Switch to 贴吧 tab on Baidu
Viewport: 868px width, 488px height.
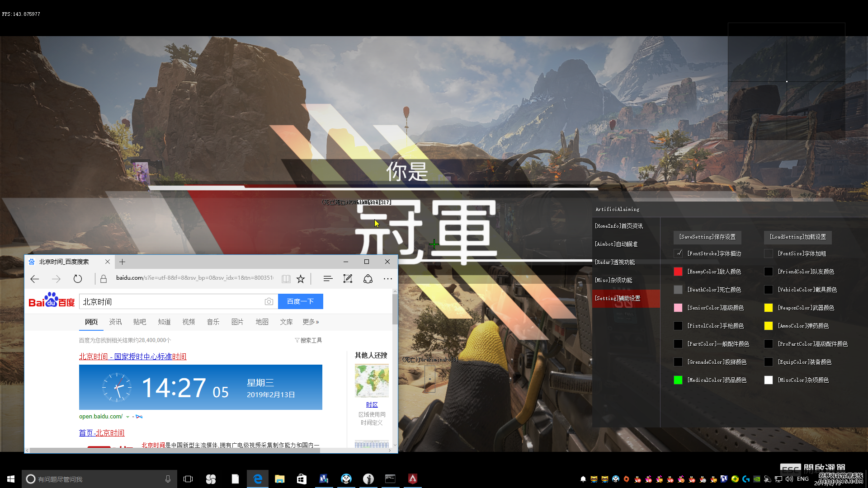point(140,322)
